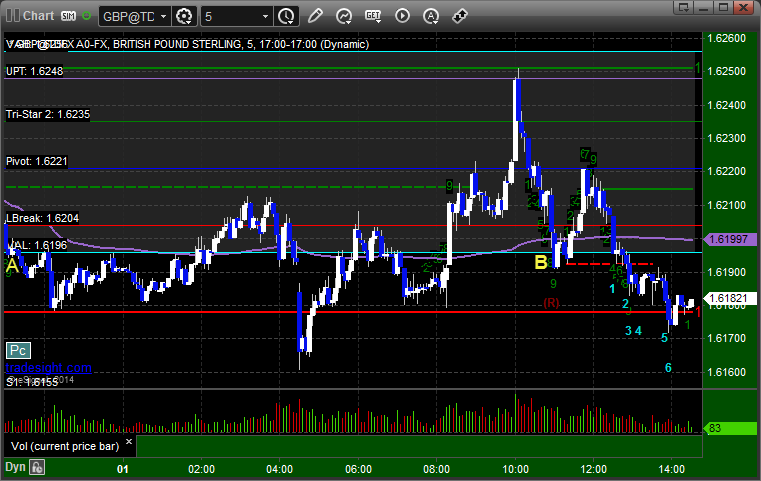The width and height of the screenshot is (761, 481).
Task: Toggle the Pc button on chart
Action: 16,350
